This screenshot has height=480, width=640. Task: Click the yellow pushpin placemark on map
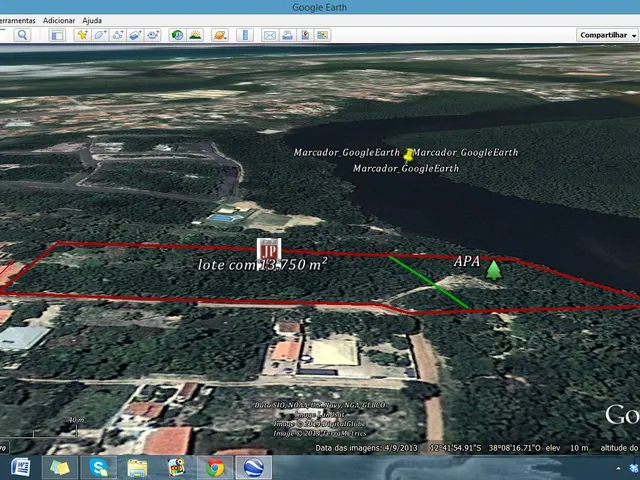tap(408, 155)
